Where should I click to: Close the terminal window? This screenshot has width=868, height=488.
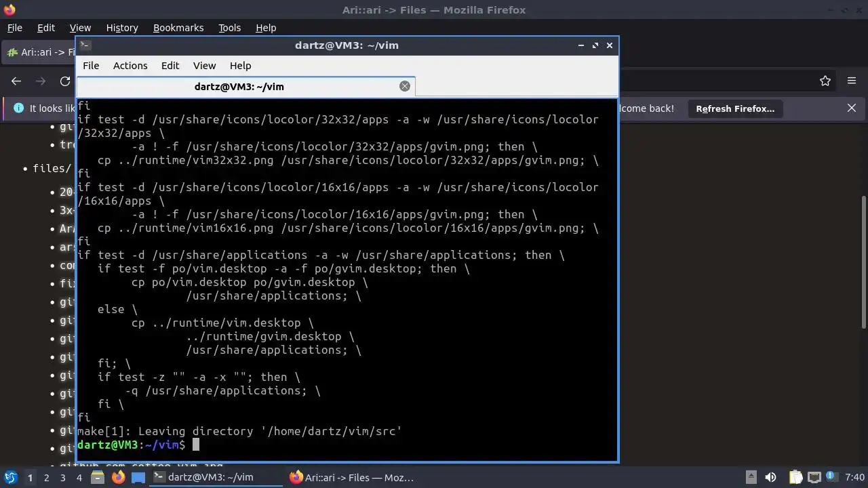coord(610,45)
